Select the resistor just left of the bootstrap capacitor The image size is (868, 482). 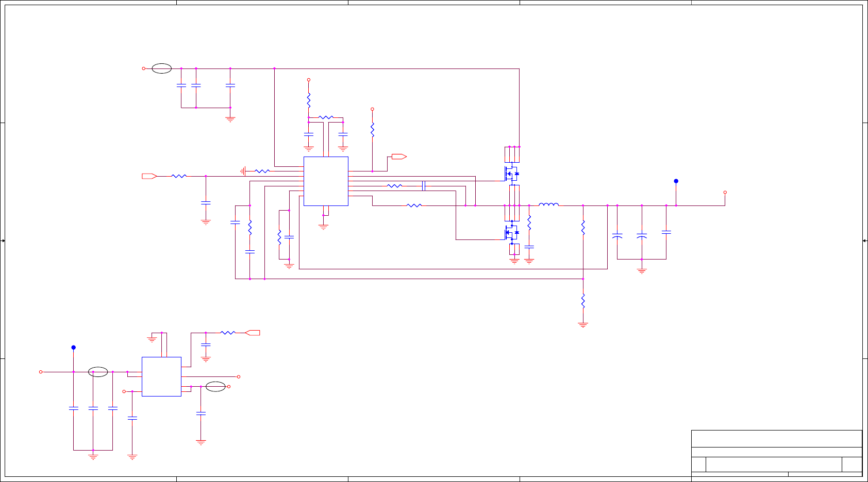click(394, 186)
